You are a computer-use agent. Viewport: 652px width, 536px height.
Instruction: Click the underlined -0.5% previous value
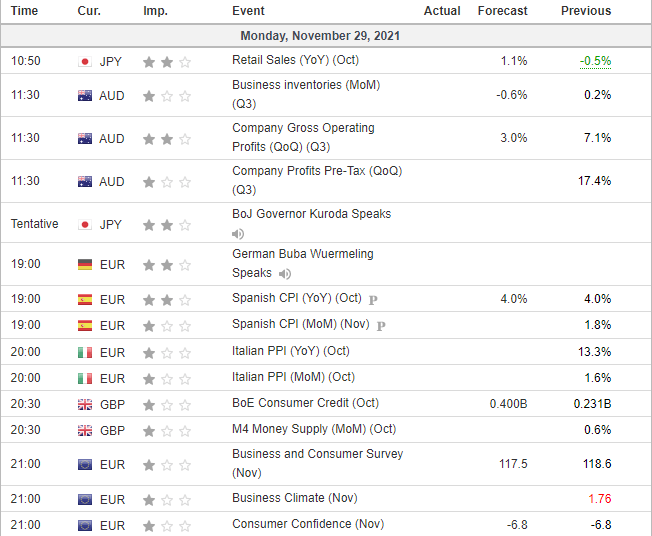point(595,61)
